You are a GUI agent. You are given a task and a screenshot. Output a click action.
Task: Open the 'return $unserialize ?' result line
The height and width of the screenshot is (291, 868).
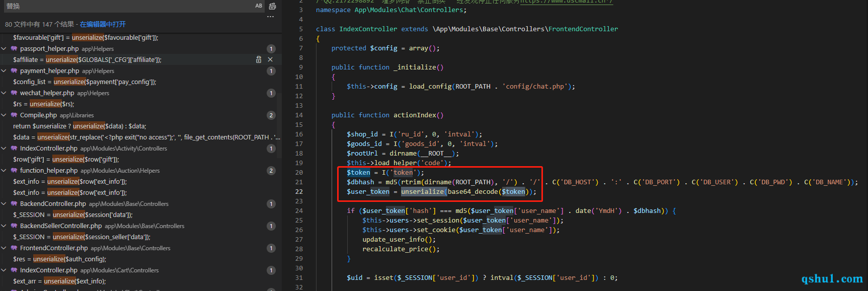pyautogui.click(x=80, y=126)
